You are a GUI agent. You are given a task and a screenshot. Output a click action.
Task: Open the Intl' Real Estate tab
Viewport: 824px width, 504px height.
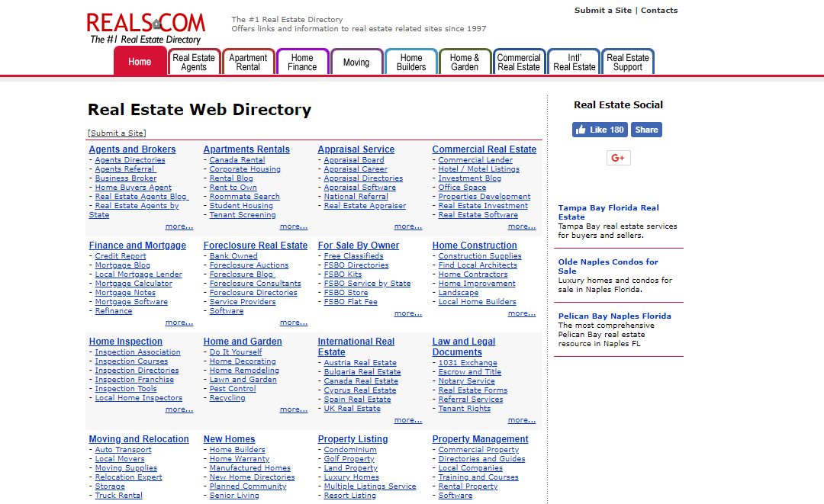(x=574, y=62)
